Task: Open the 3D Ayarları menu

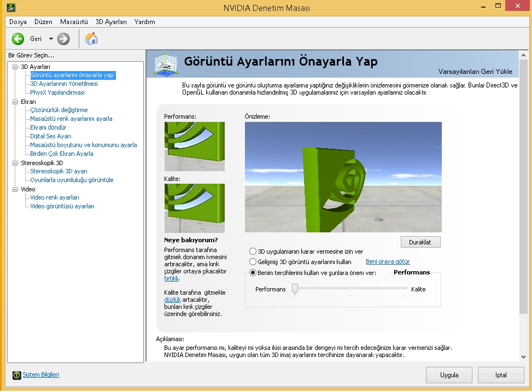Action: [111, 22]
